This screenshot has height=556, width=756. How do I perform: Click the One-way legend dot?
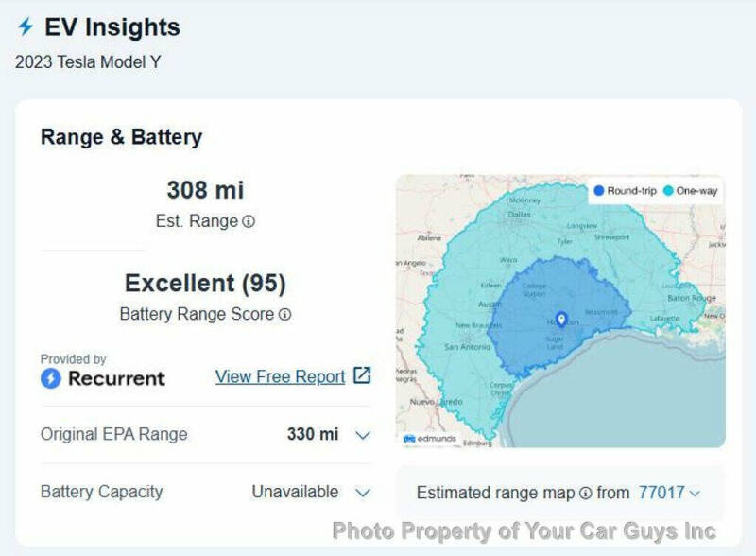click(x=668, y=191)
